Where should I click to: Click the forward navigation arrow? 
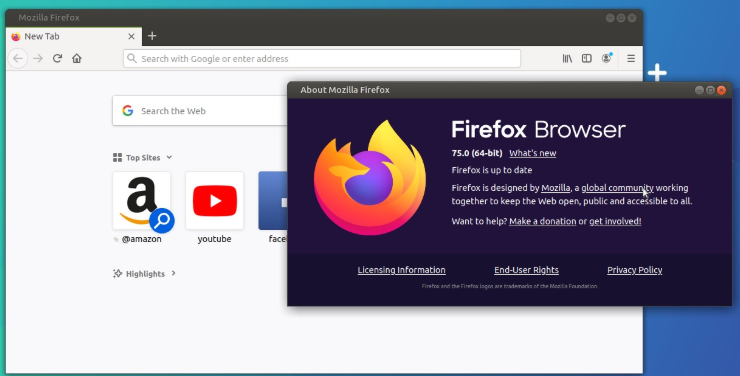coord(38,58)
